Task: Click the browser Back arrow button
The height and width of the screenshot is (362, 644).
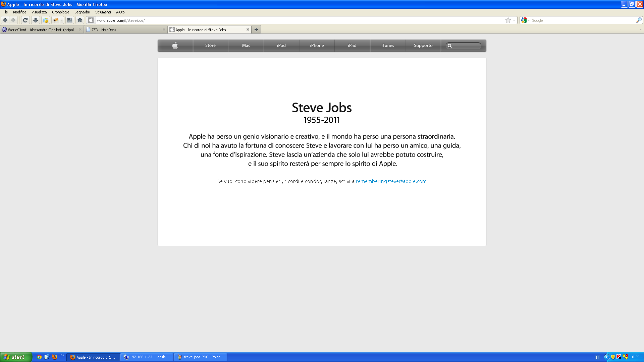Action: click(5, 20)
